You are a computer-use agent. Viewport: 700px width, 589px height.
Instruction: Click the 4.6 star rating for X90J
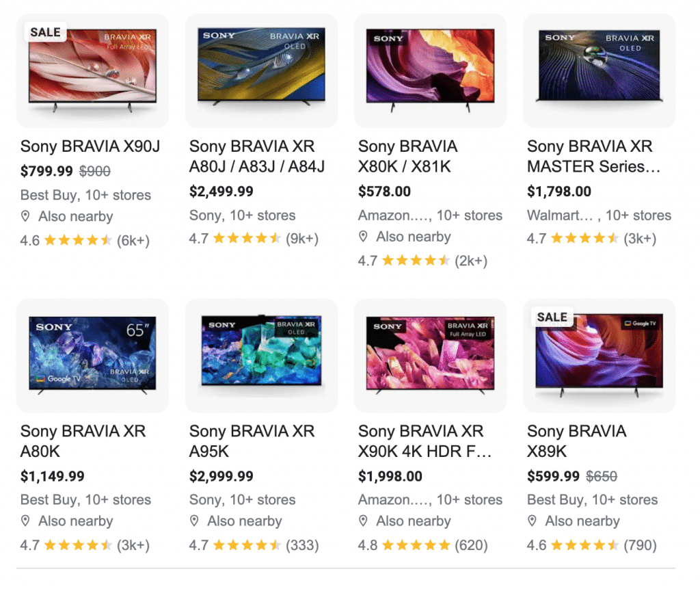(85, 240)
